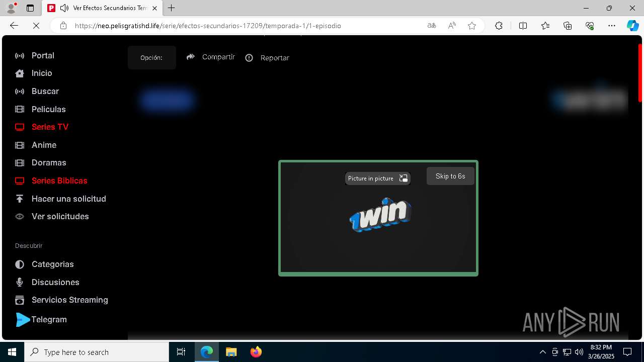Open Series Biblicas section
Viewport: 644px width, 362px height.
(x=59, y=180)
